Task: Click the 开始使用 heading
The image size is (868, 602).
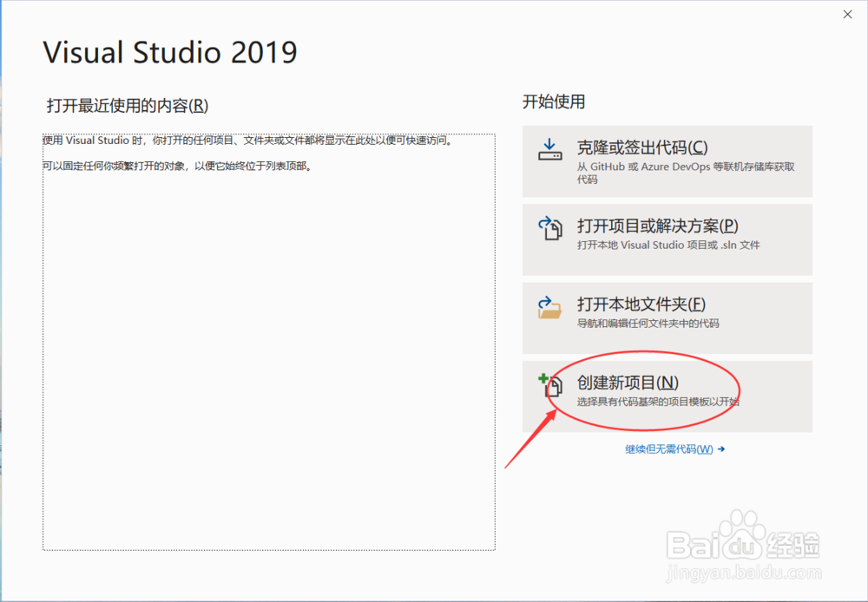Action: (554, 101)
